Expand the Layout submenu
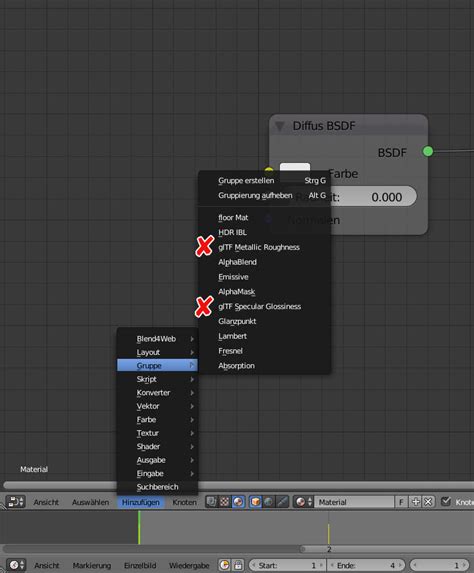This screenshot has width=474, height=573. [157, 352]
